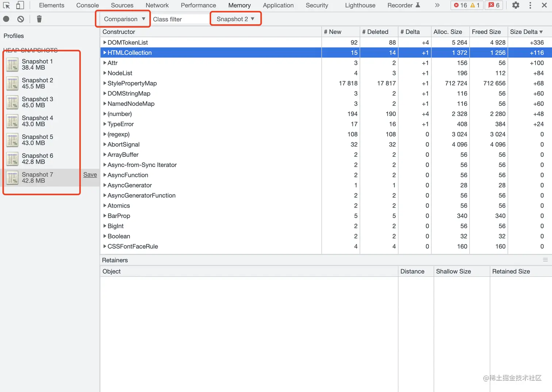Select the AsyncFunction constructor row
The image size is (552, 392).
tap(326, 175)
